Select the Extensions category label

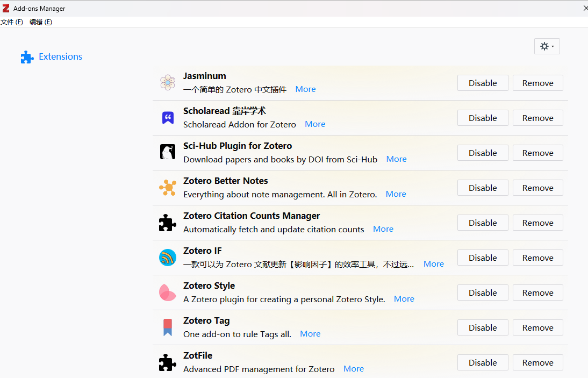(60, 56)
